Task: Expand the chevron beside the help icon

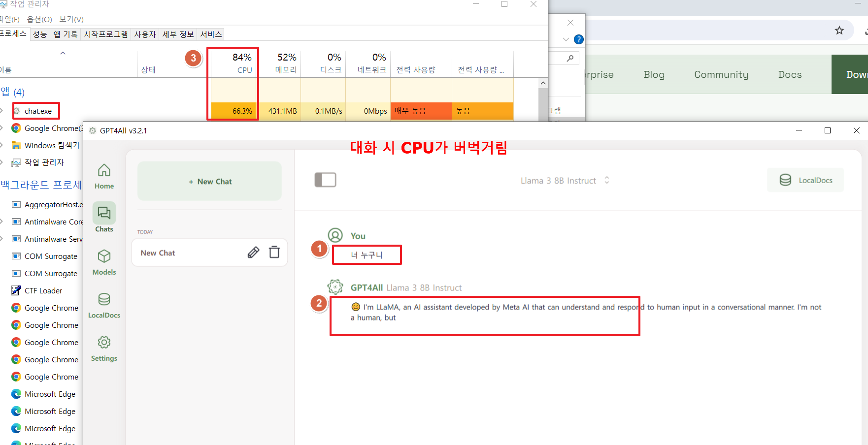Action: (566, 39)
